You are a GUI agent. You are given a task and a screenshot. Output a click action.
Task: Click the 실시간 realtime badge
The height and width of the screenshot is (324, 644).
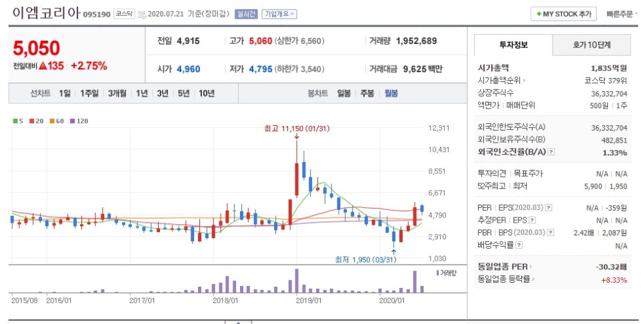pos(246,14)
